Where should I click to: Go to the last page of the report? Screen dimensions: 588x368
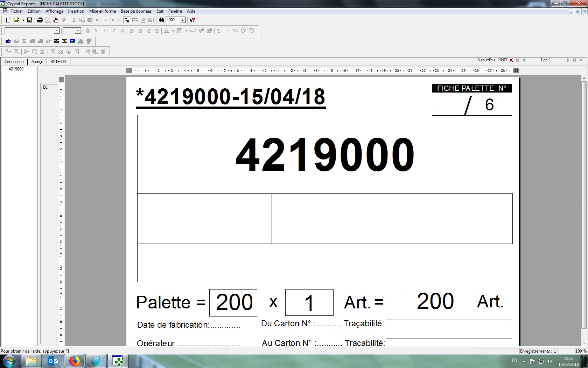(574, 60)
